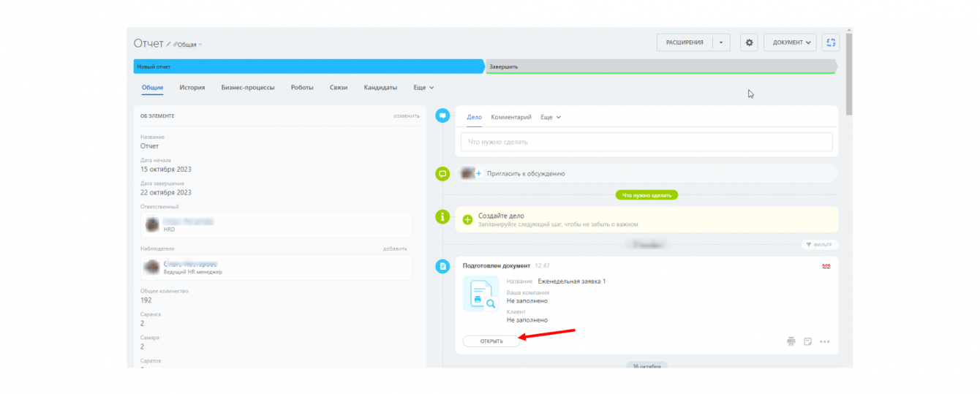Image resolution: width=980 pixels, height=394 pixels.
Task: Click the green info timeline icon
Action: pyautogui.click(x=442, y=217)
